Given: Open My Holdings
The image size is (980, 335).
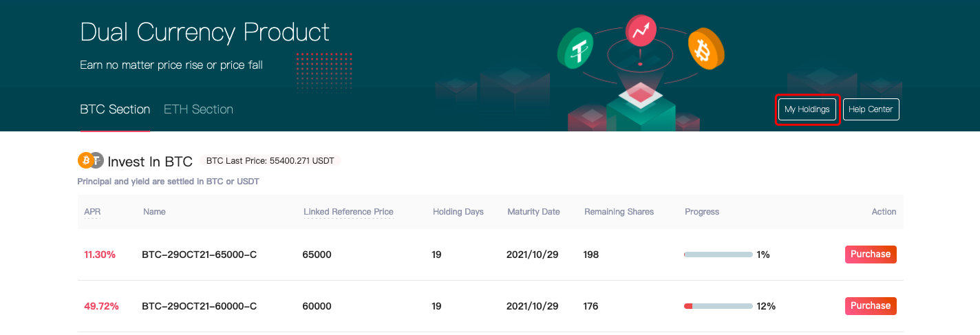Looking at the screenshot, I should click(807, 109).
